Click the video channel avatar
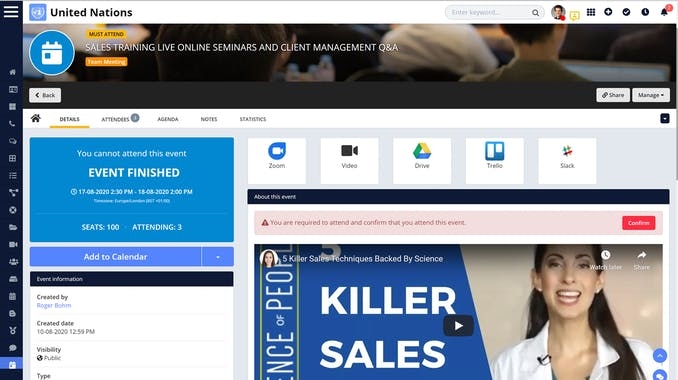The height and width of the screenshot is (380, 678). (x=269, y=259)
